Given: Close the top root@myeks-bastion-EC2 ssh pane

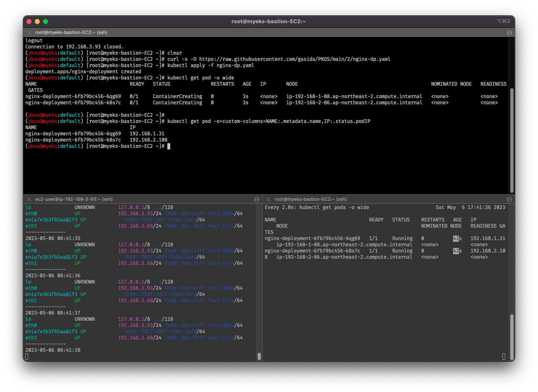Looking at the screenshot, I should pos(29,32).
